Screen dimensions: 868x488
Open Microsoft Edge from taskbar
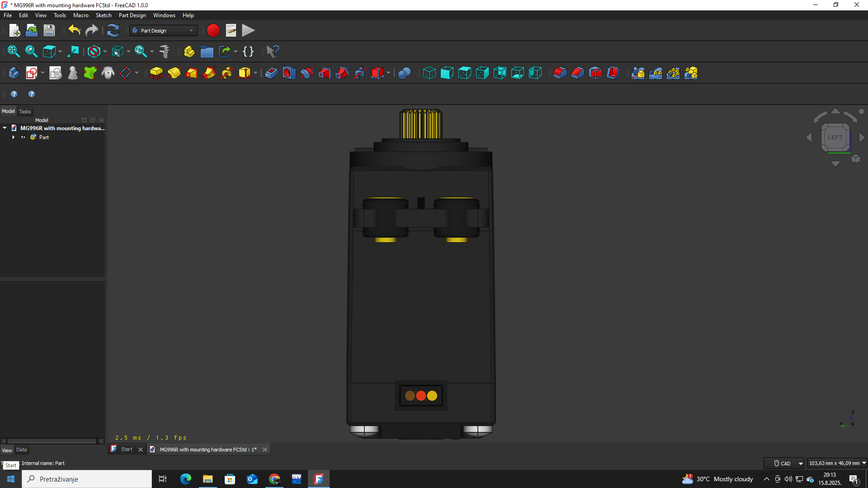185,479
